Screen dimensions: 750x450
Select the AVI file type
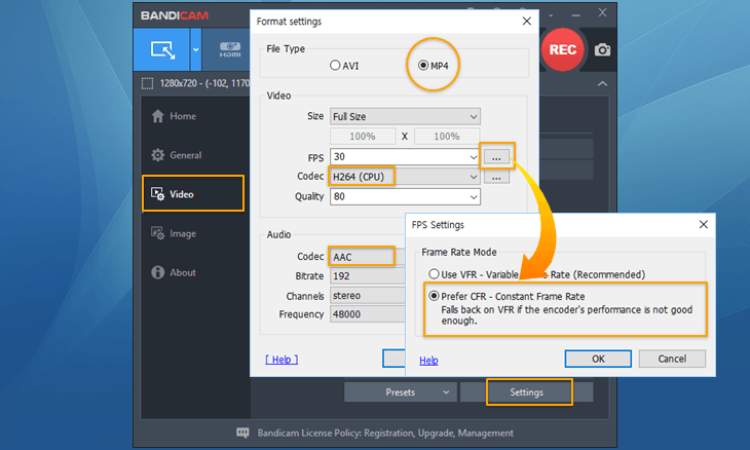(x=344, y=66)
